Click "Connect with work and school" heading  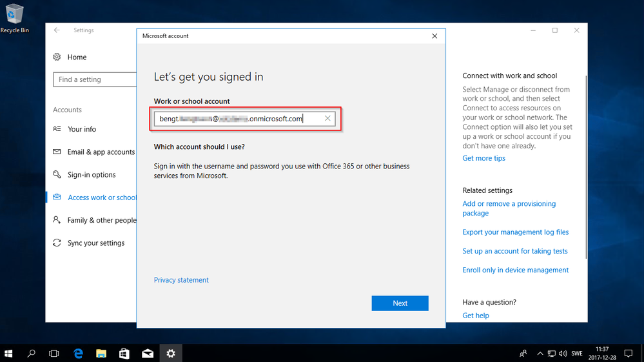click(x=510, y=75)
